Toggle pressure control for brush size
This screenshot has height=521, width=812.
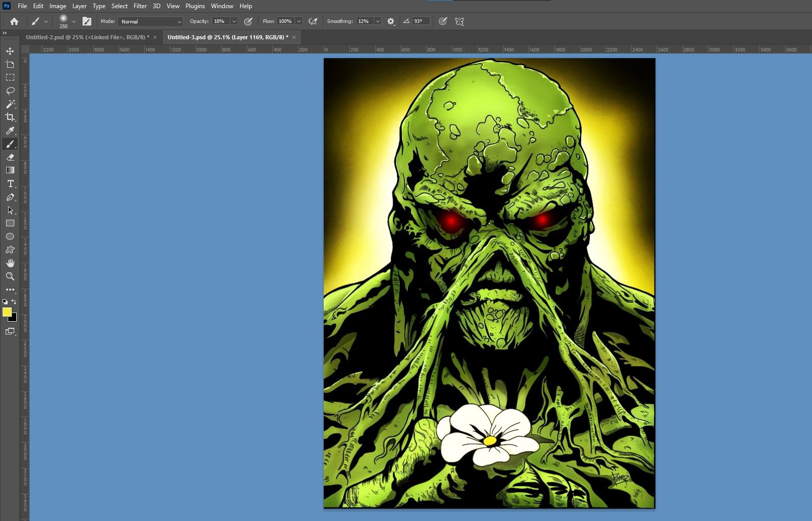tap(443, 21)
